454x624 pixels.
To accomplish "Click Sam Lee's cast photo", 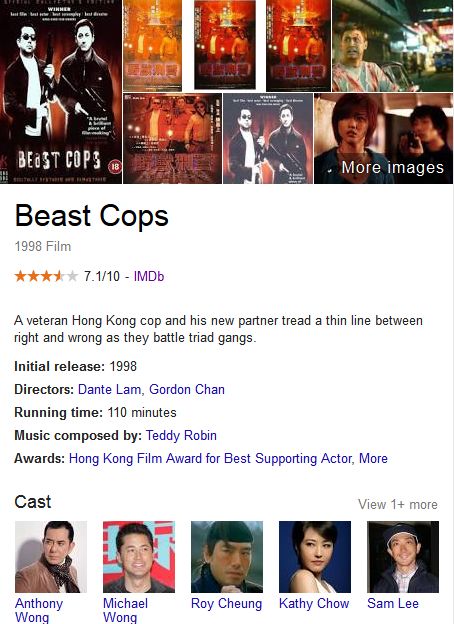I will 403,557.
